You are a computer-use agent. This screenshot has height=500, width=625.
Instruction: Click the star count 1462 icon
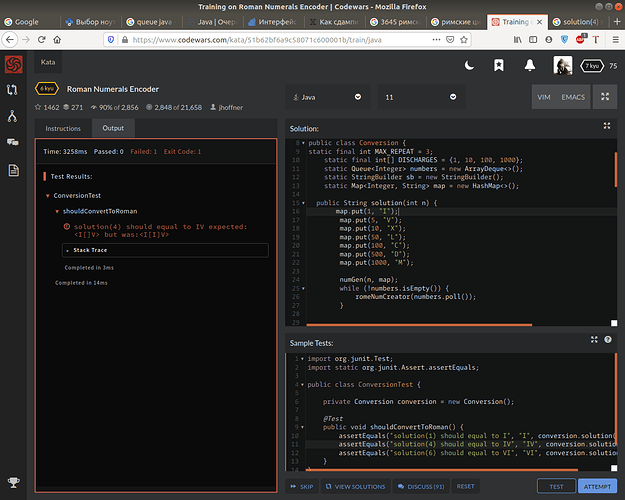(38, 107)
